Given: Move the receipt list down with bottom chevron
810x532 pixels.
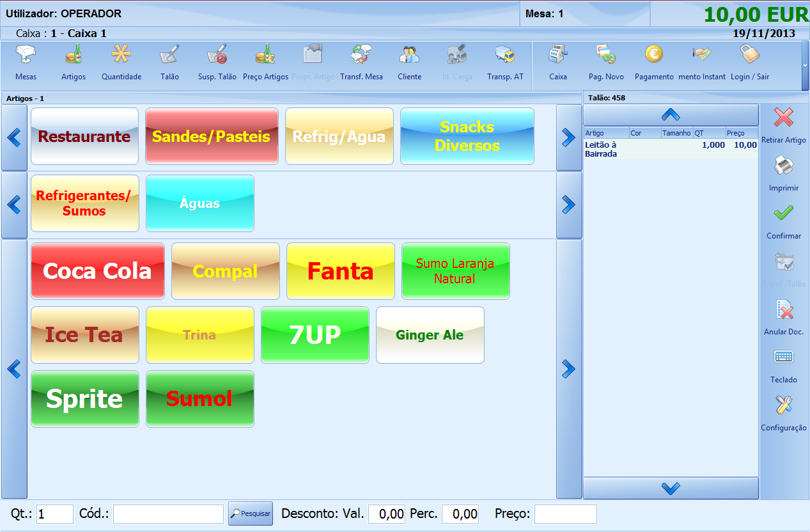Looking at the screenshot, I should point(671,489).
